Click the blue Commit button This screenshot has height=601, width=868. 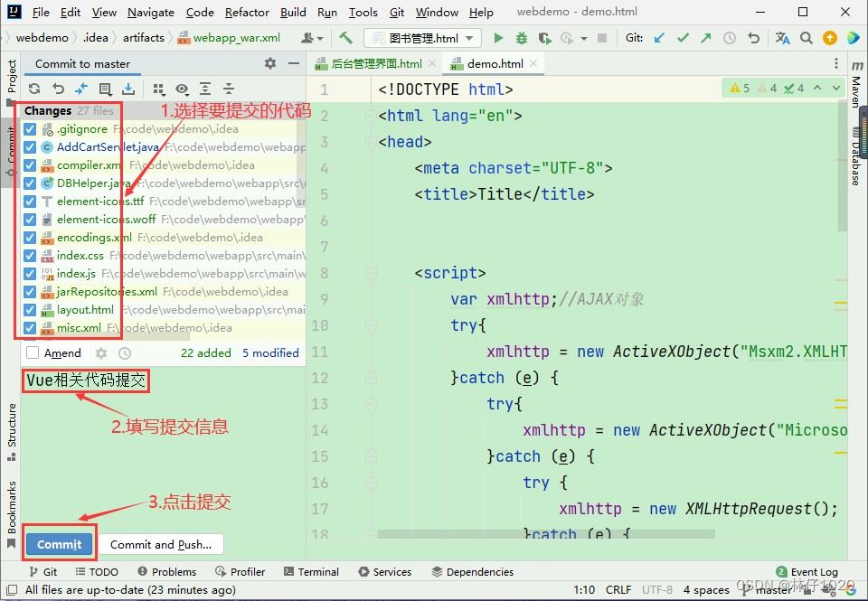point(60,544)
